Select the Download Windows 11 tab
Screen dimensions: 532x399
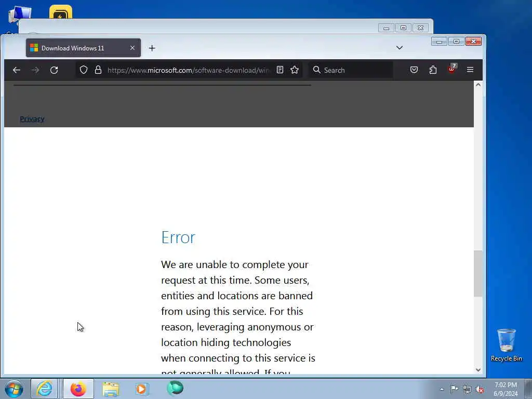click(x=83, y=48)
